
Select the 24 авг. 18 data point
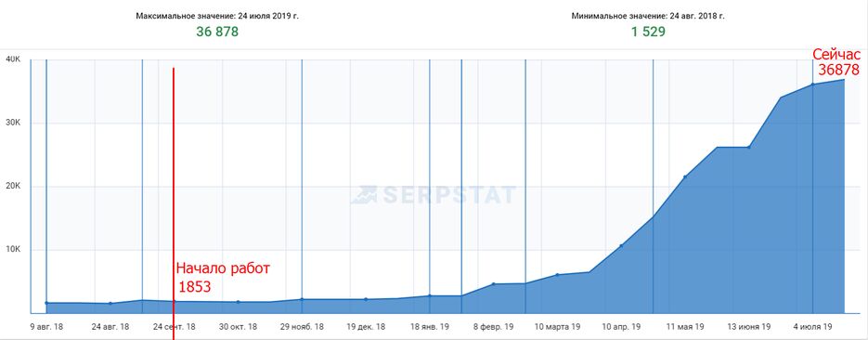pos(110,304)
